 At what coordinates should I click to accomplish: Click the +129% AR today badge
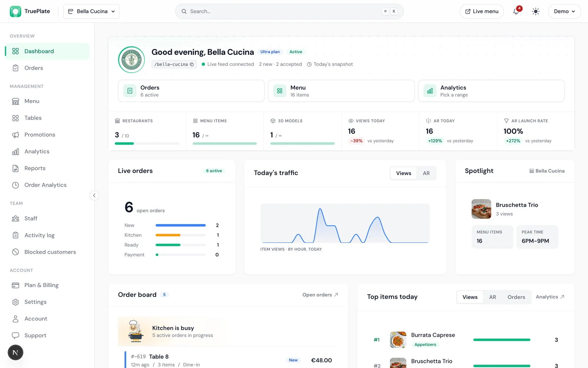pyautogui.click(x=435, y=141)
